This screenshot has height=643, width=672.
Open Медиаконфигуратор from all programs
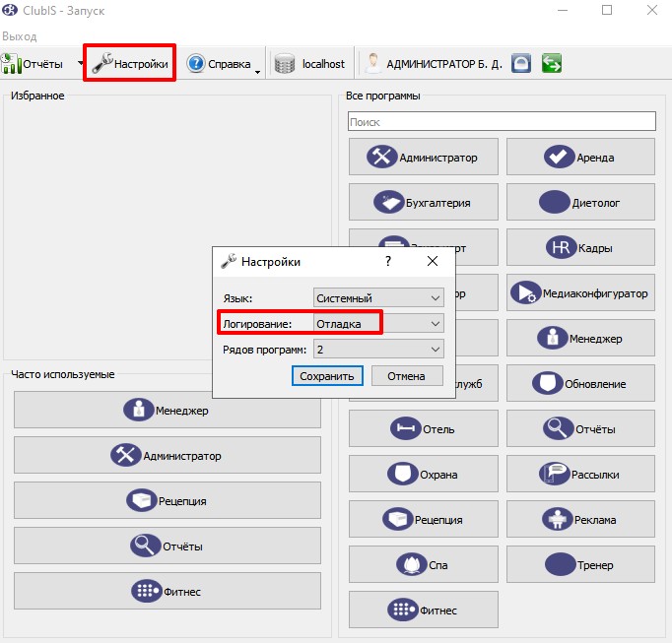click(580, 293)
